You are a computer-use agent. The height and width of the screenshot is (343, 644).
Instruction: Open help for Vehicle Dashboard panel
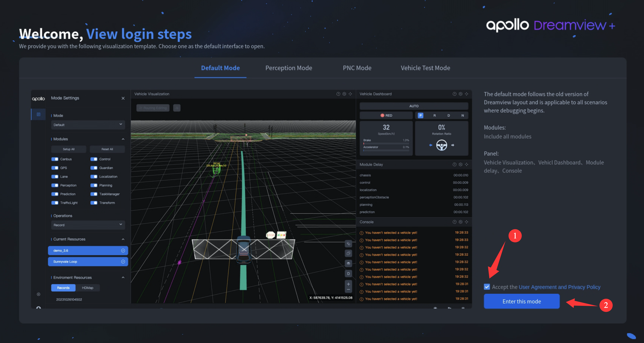(x=454, y=94)
